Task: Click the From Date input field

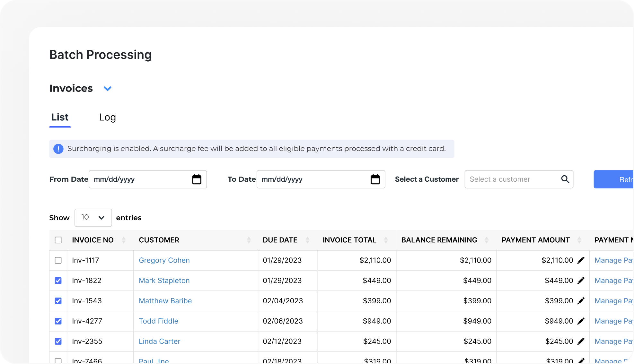Action: coord(148,179)
